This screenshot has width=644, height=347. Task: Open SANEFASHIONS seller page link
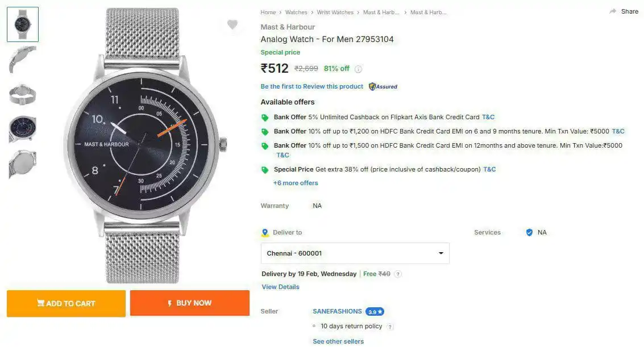point(337,311)
